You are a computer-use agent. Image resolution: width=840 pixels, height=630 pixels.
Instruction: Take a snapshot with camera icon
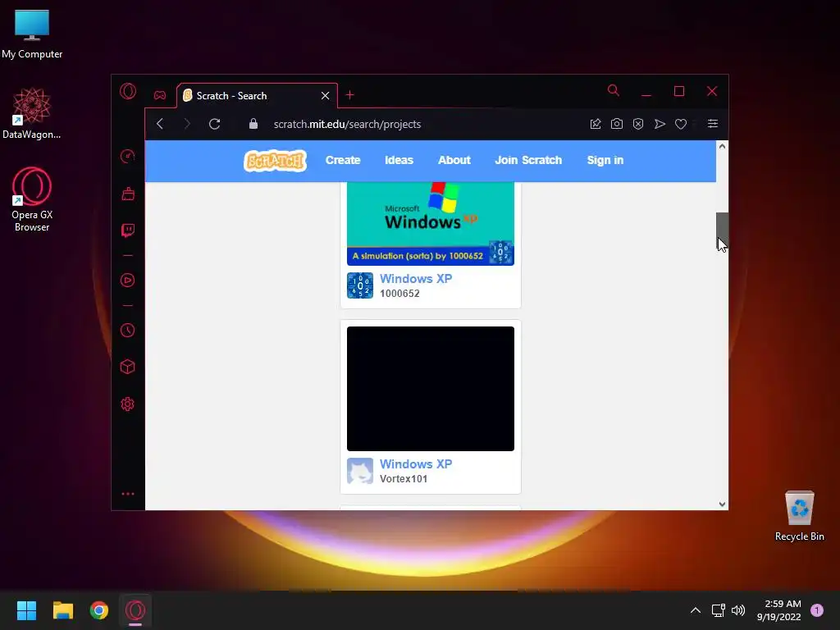tap(617, 124)
